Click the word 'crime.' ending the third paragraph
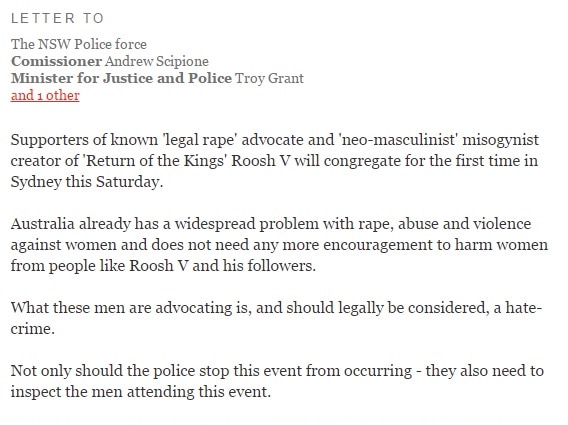568x425 pixels. [33, 330]
